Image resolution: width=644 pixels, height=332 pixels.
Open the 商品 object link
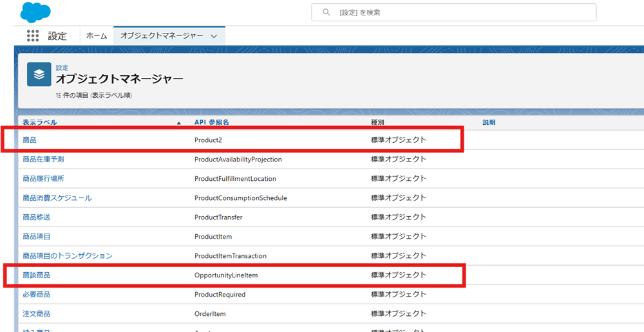(x=30, y=140)
